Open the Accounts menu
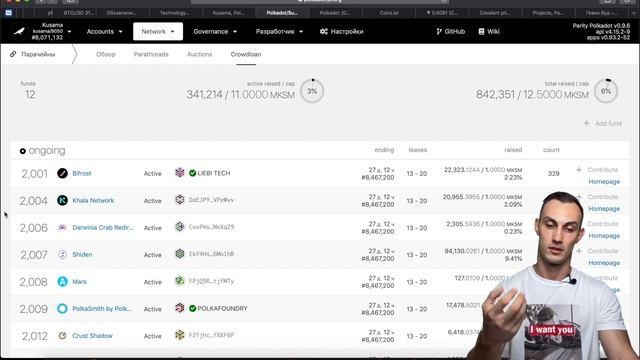This screenshot has height=360, width=640. (104, 31)
